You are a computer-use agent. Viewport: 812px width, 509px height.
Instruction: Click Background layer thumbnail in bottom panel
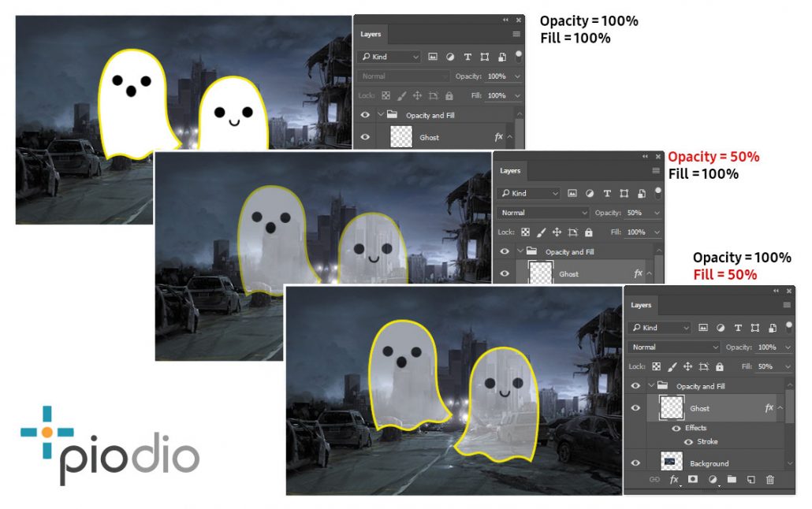coord(672,461)
